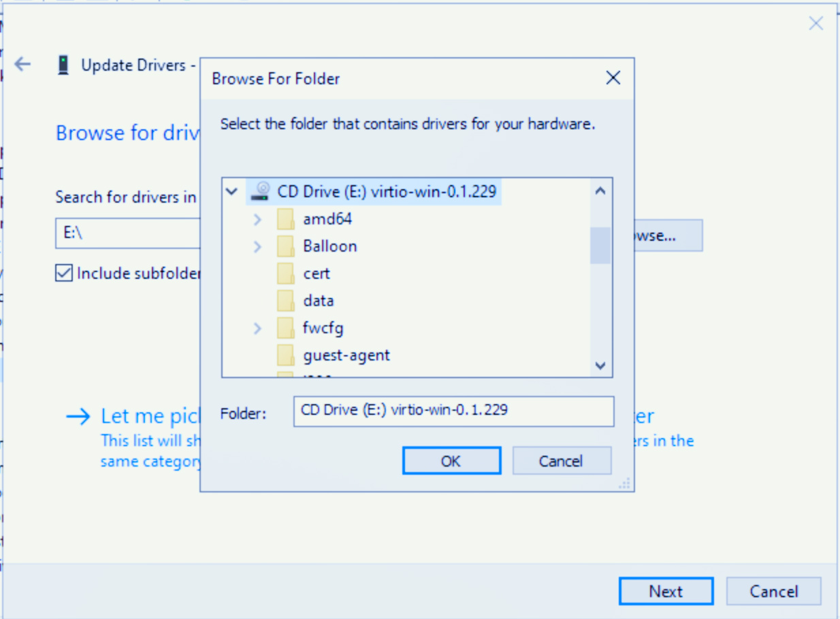Click the fwcfg folder icon
The image size is (840, 619).
pyautogui.click(x=285, y=329)
